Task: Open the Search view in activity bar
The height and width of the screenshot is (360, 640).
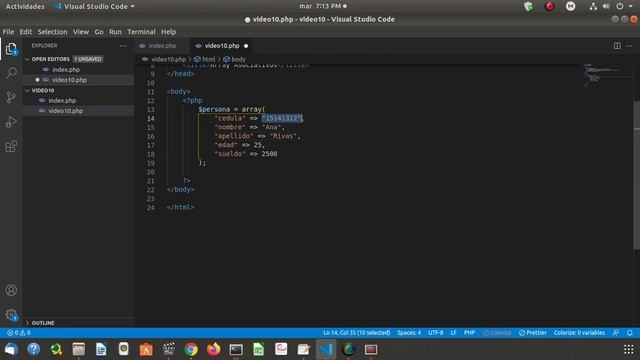Action: (x=11, y=73)
